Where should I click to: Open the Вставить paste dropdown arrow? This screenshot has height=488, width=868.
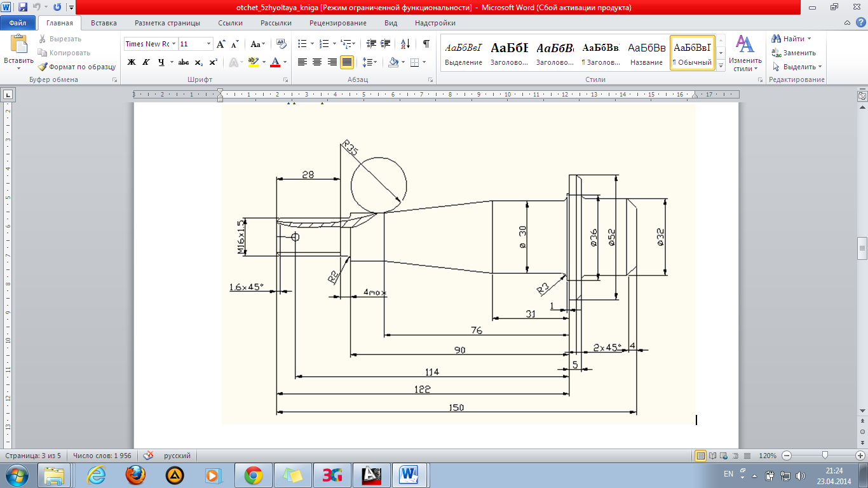(18, 68)
